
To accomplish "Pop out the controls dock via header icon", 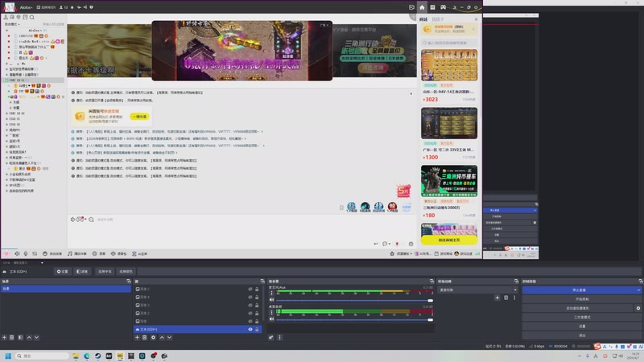I will tap(640, 281).
